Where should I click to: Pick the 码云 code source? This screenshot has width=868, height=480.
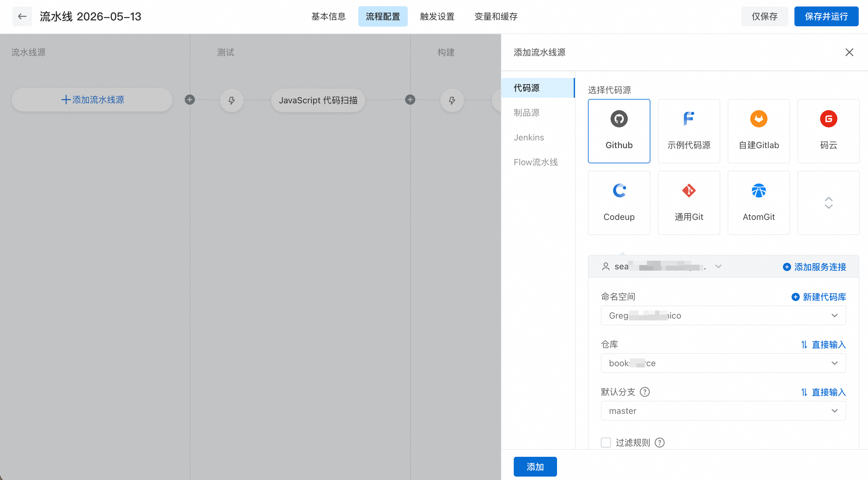pos(828,131)
